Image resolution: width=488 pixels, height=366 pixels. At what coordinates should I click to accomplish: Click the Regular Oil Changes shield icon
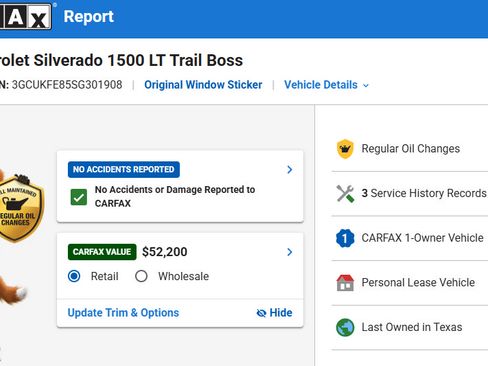pos(345,149)
